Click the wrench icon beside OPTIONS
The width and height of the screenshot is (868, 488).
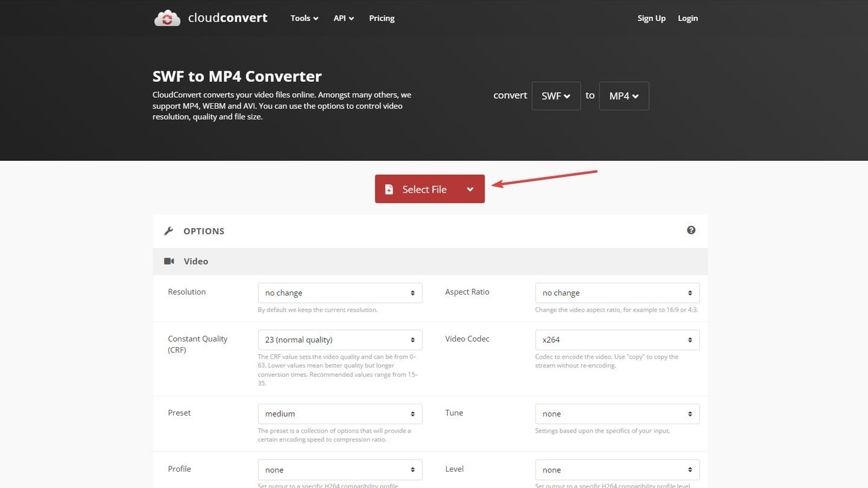pyautogui.click(x=169, y=231)
